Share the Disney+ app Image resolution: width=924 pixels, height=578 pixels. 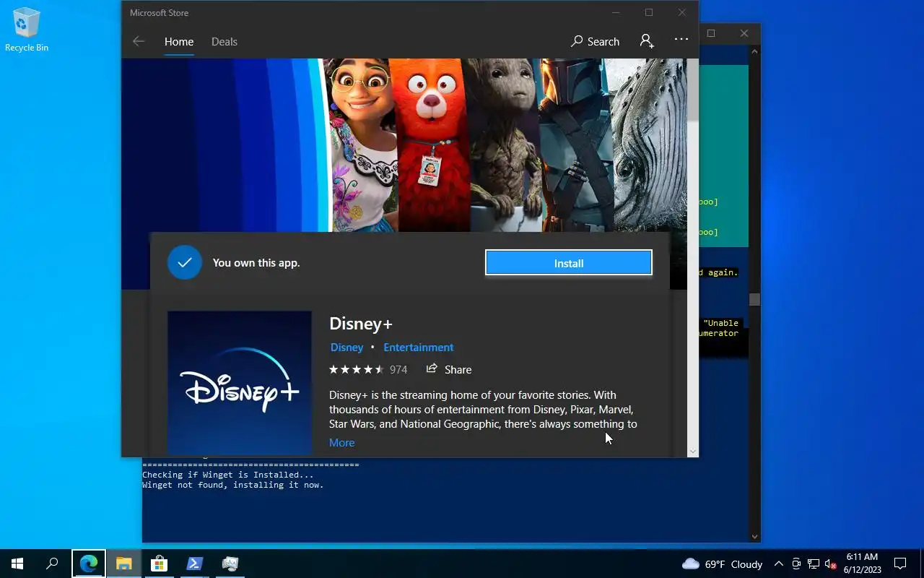(x=449, y=369)
